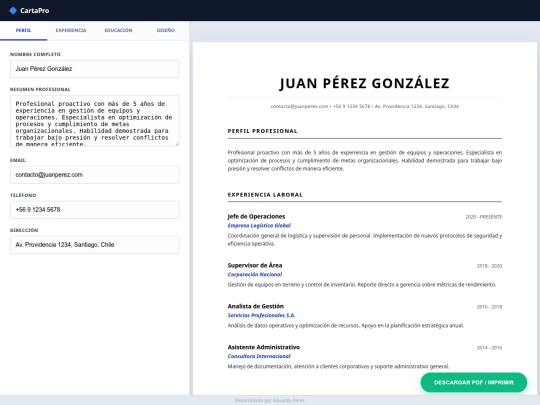Click the 2016 - 2018 date range
This screenshot has height=405, width=540.
coord(489,307)
